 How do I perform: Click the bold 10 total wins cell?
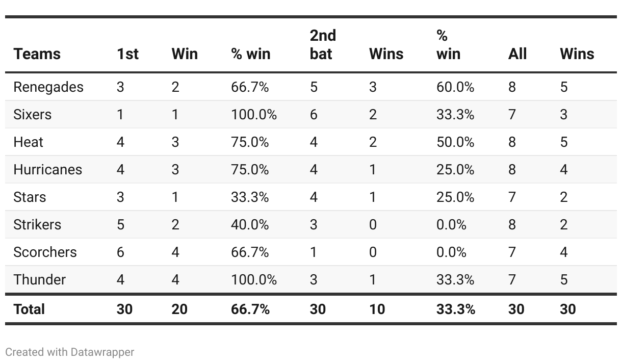tap(377, 309)
